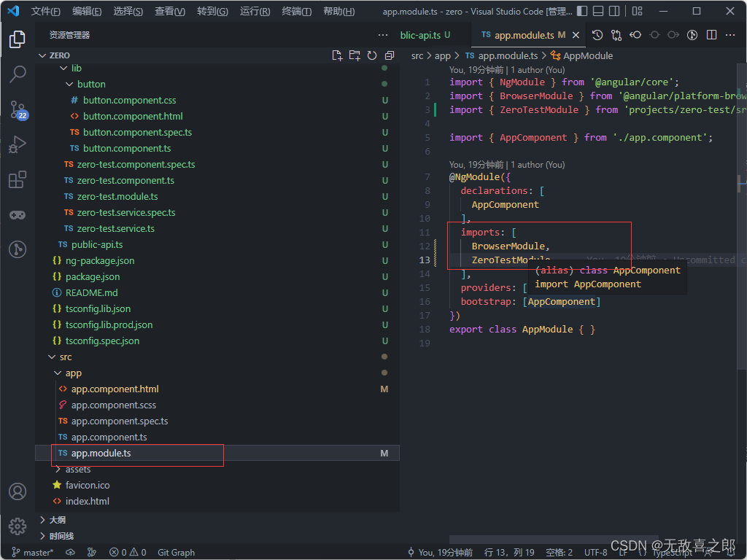Click blame info in status bar
The width and height of the screenshot is (747, 560).
coord(440,553)
